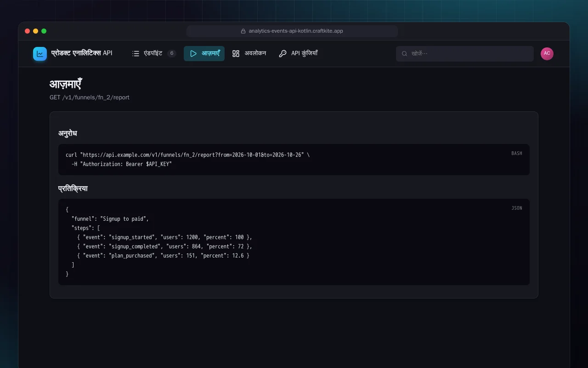
Task: Click the एंडपॉइंट list icon
Action: click(136, 54)
